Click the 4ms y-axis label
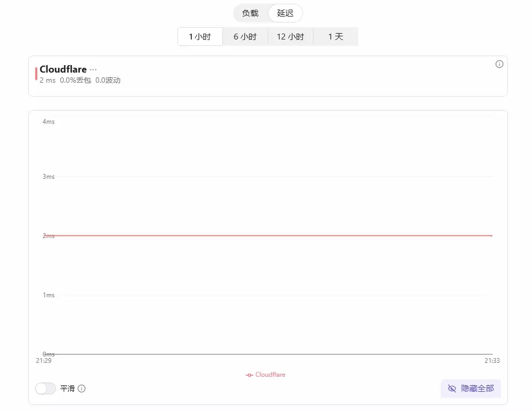The image size is (532, 412). coord(49,122)
